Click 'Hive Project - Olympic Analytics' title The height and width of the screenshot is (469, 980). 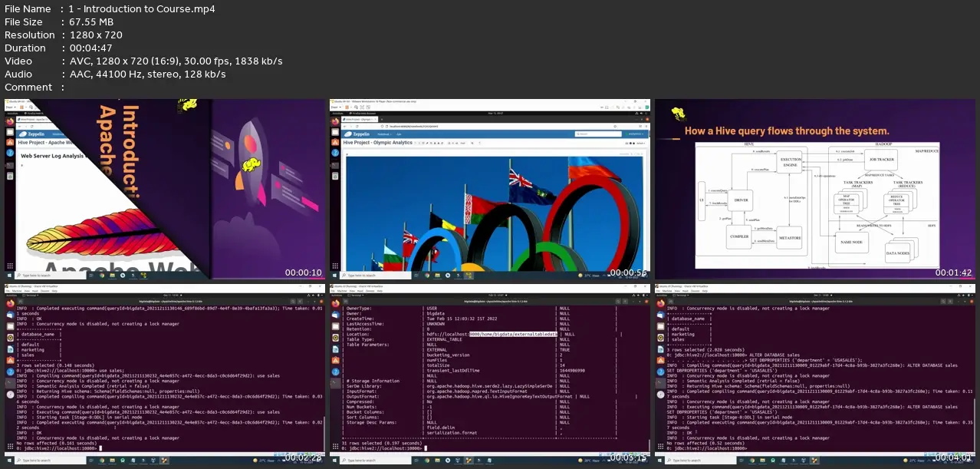coord(378,143)
